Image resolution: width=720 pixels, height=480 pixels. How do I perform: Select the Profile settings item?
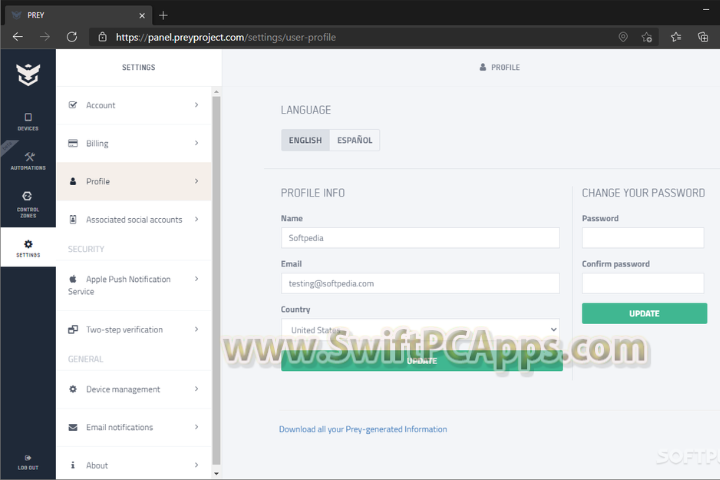tap(134, 181)
